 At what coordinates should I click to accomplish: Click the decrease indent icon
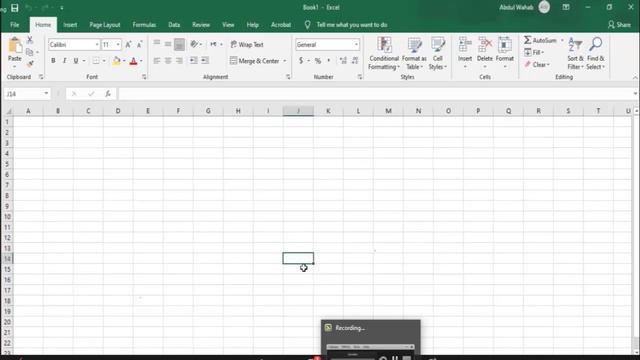(x=193, y=61)
